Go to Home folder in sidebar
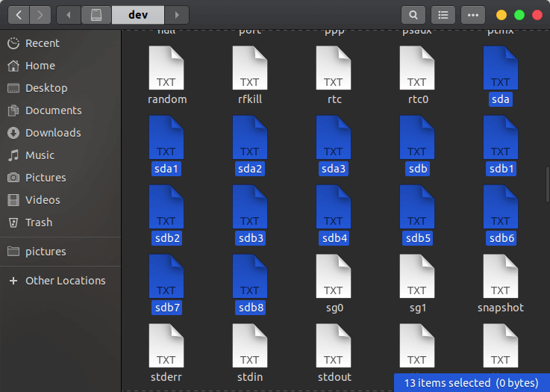The width and height of the screenshot is (550, 392). [40, 66]
